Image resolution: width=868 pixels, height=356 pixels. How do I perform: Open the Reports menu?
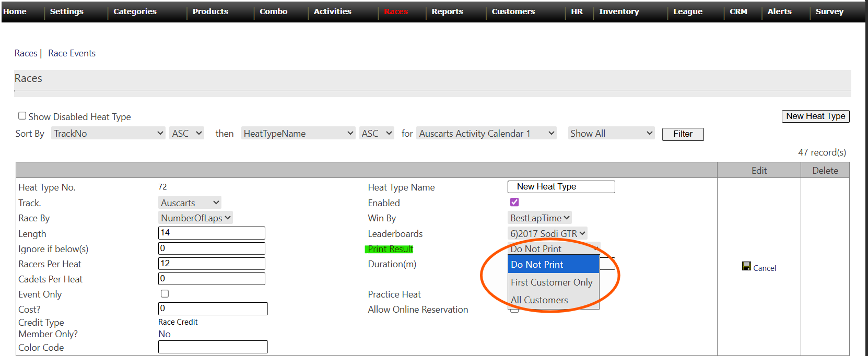tap(447, 11)
